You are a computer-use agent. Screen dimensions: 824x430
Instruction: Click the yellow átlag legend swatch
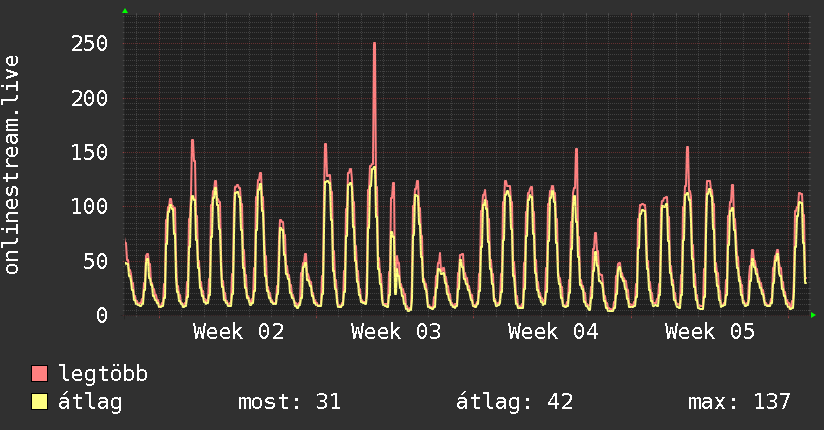[x=39, y=402]
